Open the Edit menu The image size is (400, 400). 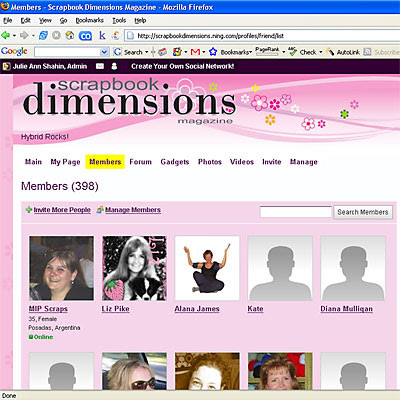(25, 20)
